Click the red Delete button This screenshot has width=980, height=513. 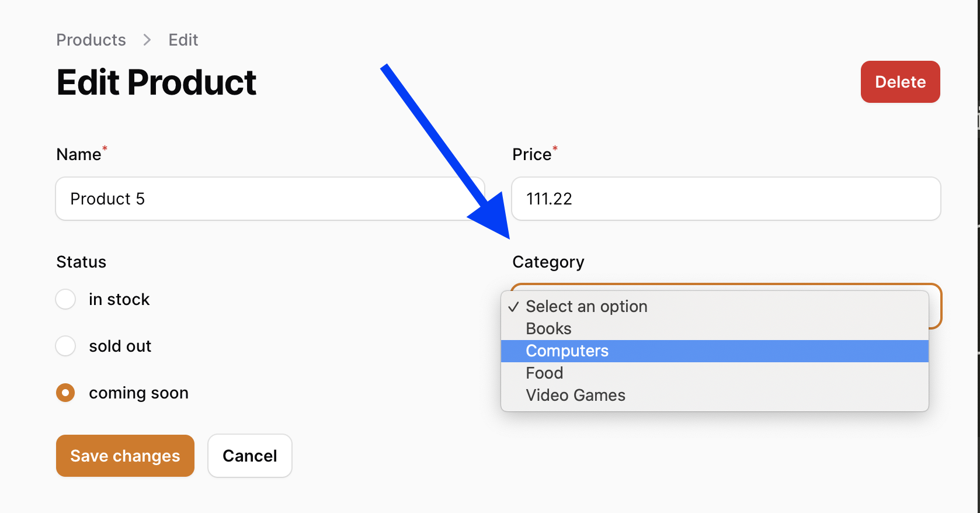900,82
